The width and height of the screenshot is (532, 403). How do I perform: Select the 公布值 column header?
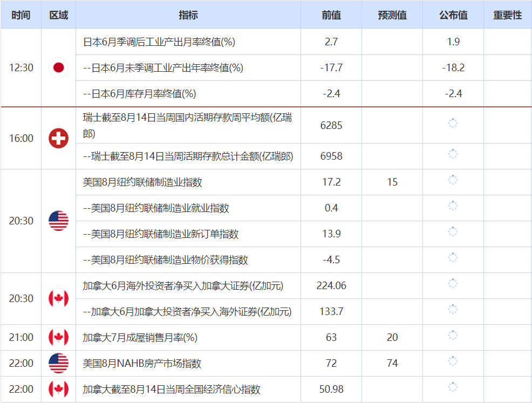(453, 15)
